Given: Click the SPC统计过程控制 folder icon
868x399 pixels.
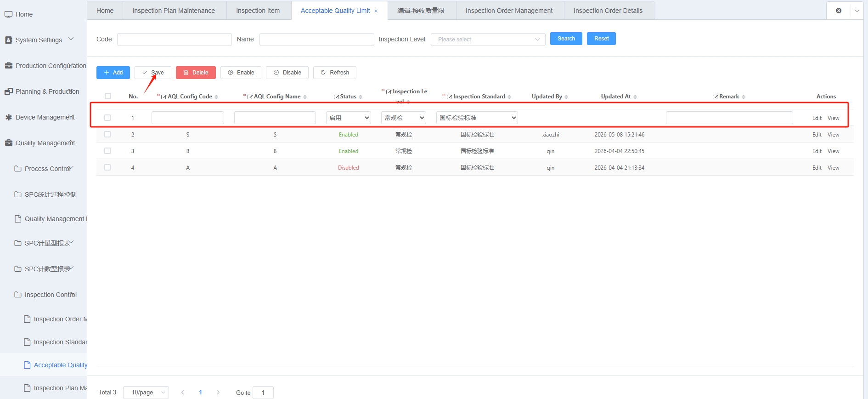Looking at the screenshot, I should [18, 194].
